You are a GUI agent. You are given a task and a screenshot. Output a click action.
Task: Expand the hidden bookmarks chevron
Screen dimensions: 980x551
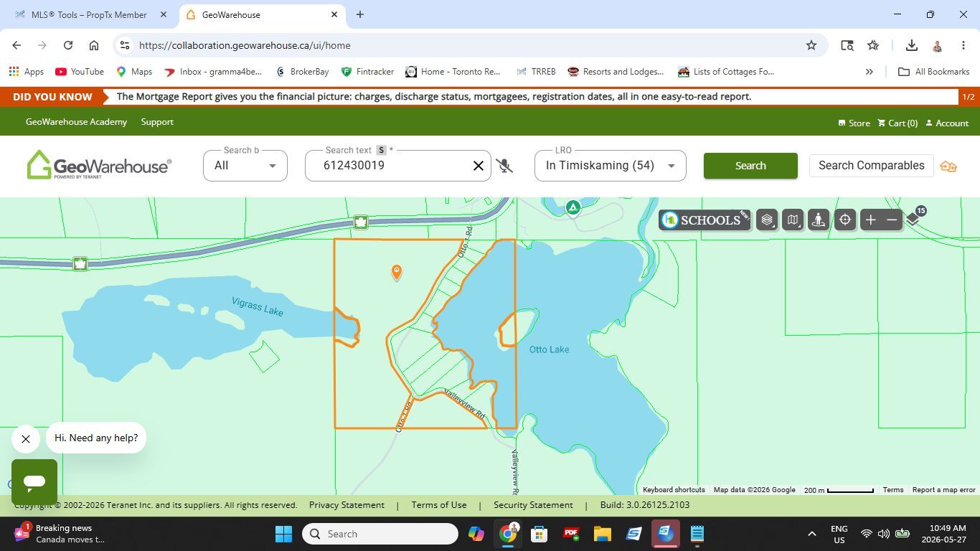tap(870, 72)
